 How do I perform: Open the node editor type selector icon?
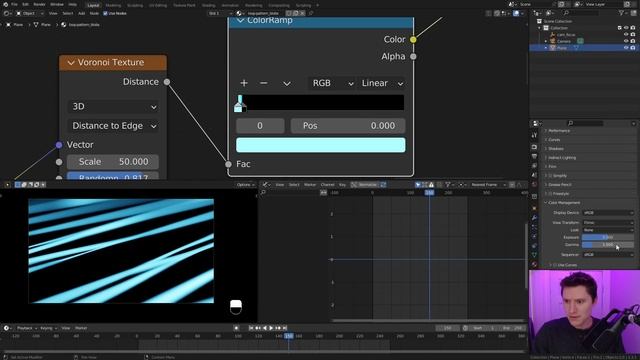(x=7, y=13)
